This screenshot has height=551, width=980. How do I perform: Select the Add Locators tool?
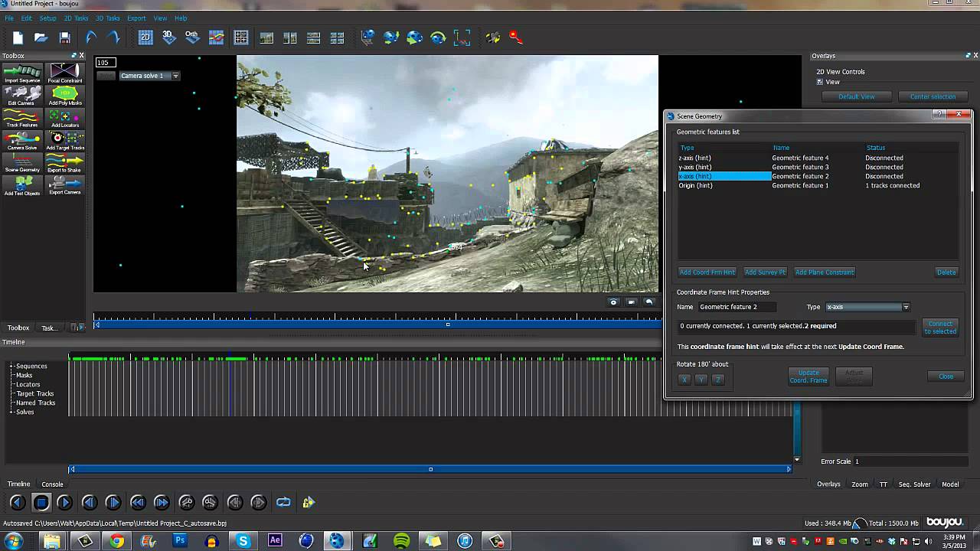pyautogui.click(x=65, y=119)
